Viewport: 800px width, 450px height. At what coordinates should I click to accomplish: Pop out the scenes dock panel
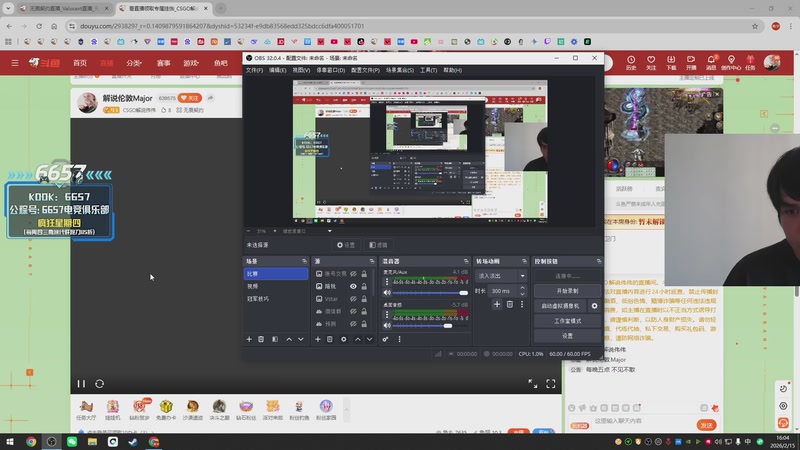[x=305, y=261]
